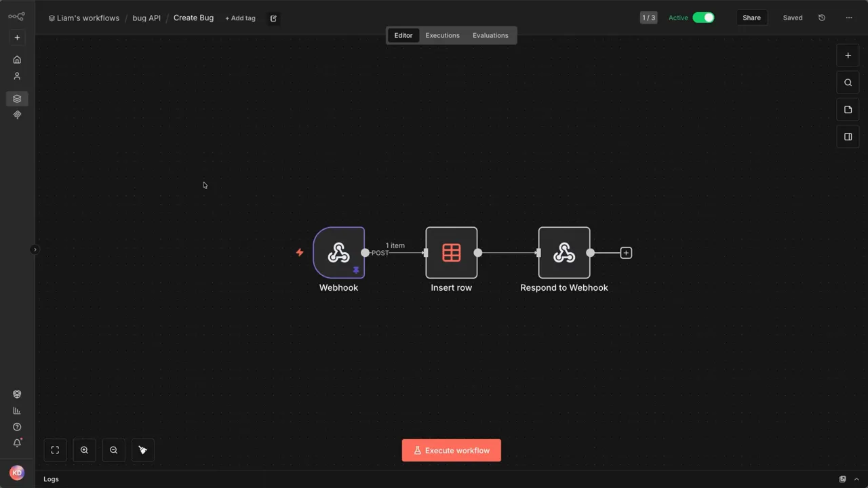The image size is (868, 488).
Task: Open the workflows section in the sidebar
Action: 17,98
